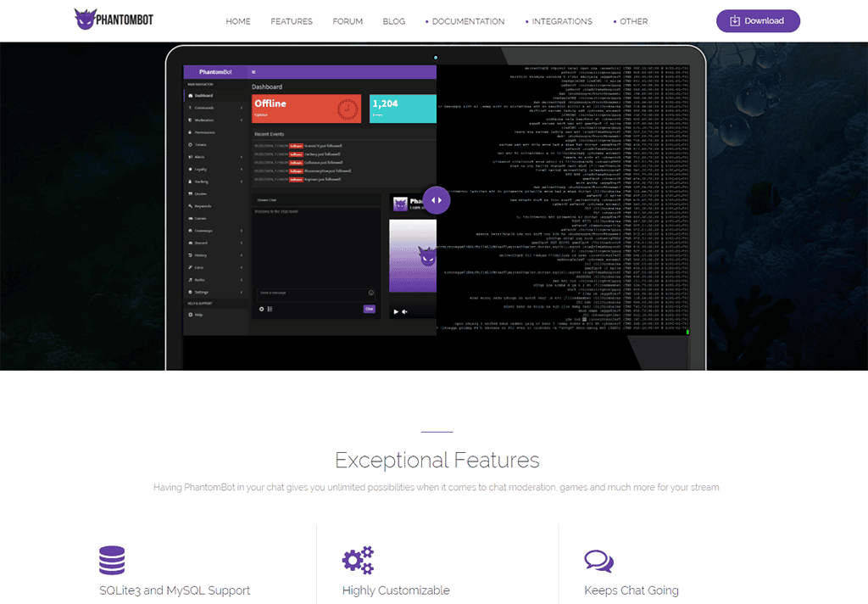Viewport: 868px width, 604px height.
Task: Open the BLOG nav link
Action: click(x=393, y=21)
